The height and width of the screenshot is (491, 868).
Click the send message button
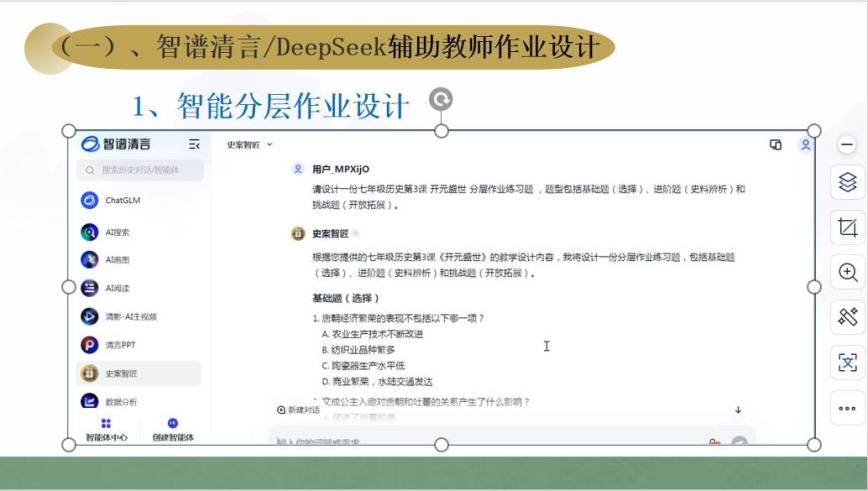pyautogui.click(x=739, y=441)
